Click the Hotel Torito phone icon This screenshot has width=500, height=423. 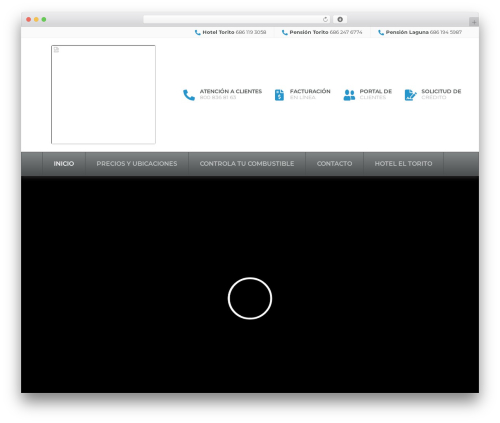(x=197, y=32)
